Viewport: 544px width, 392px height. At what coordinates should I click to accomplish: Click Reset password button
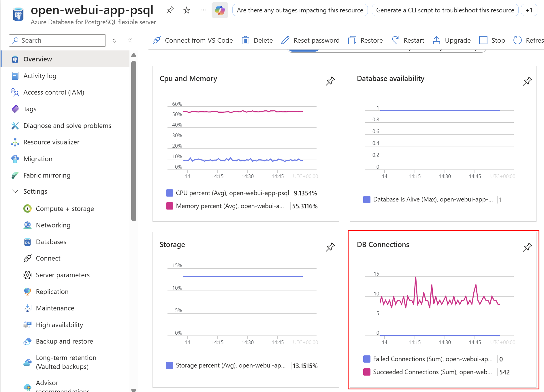pyautogui.click(x=310, y=40)
